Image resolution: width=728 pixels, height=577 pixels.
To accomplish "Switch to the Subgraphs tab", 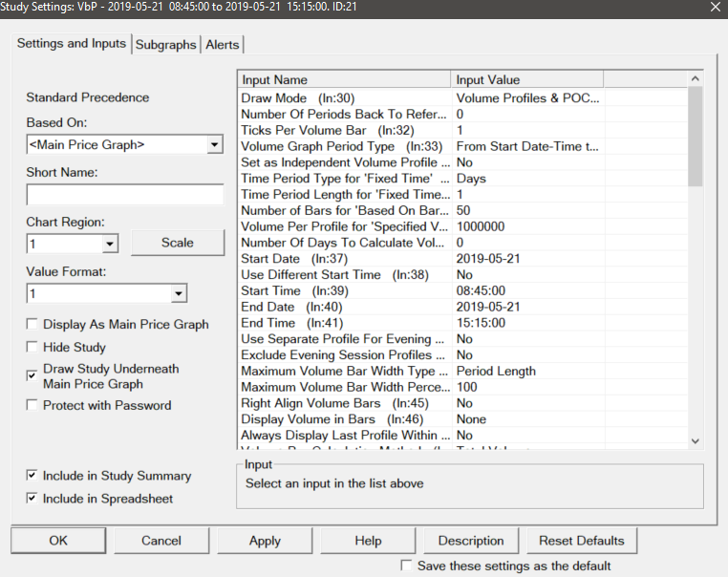I will point(165,45).
